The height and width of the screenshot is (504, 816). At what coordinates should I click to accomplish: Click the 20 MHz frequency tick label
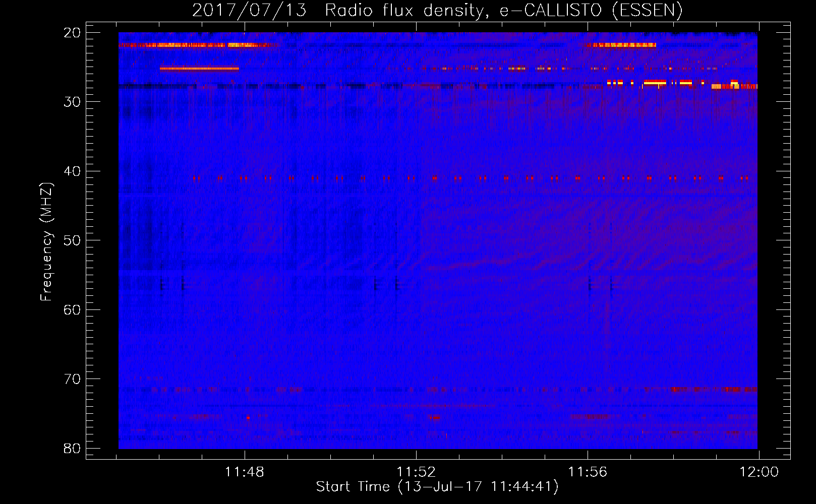point(73,33)
